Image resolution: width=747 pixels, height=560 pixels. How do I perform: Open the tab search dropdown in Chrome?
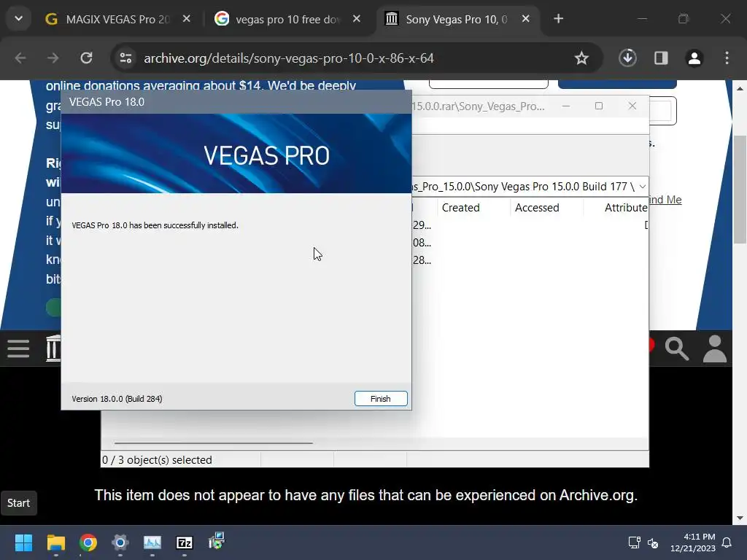pos(18,18)
